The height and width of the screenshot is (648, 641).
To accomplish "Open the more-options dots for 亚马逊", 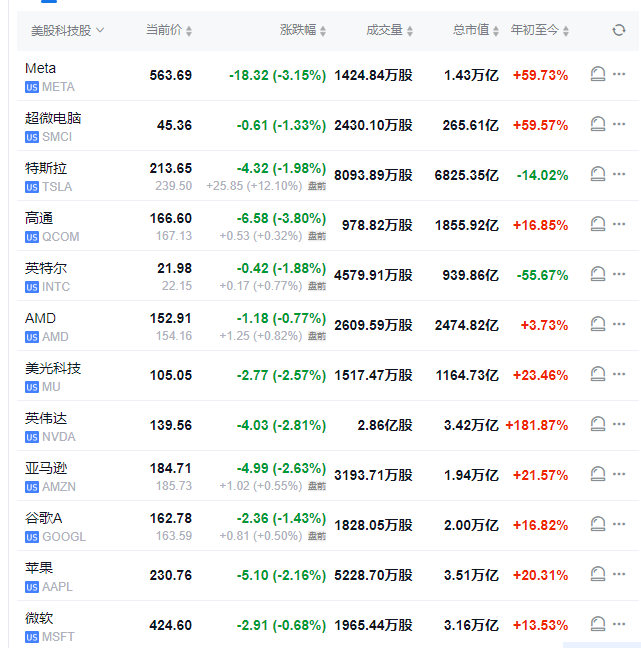I will click(619, 474).
